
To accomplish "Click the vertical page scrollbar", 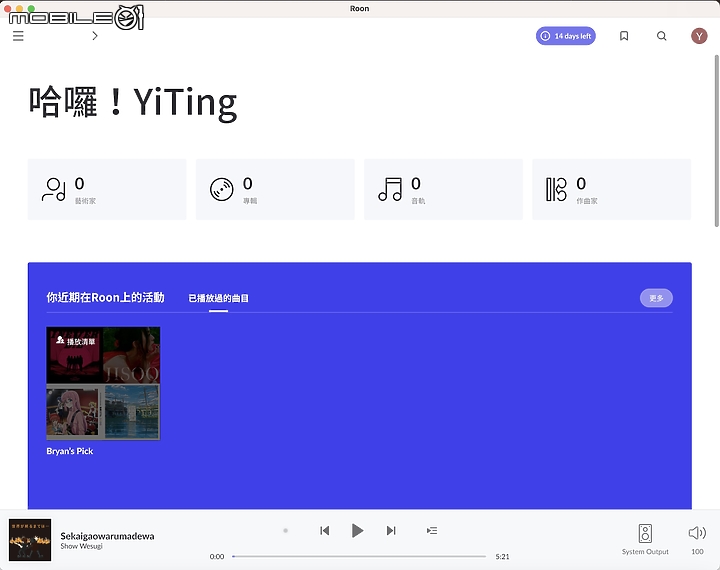I will tap(716, 141).
